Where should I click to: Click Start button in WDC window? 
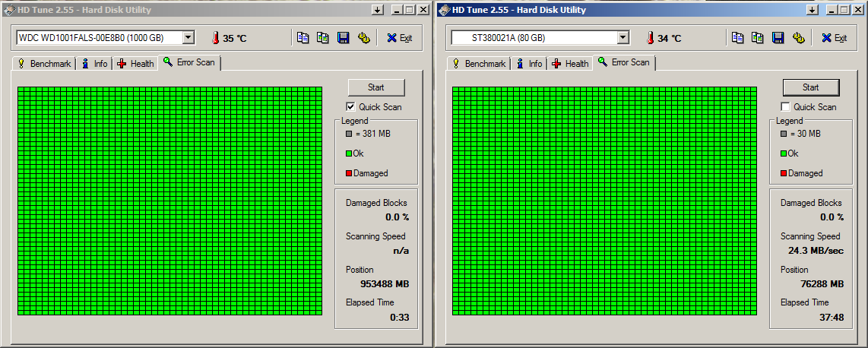(x=376, y=87)
